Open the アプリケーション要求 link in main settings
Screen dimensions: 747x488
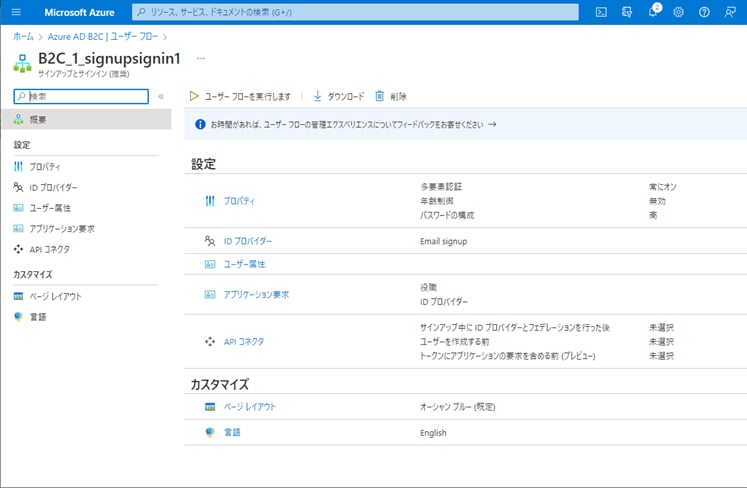256,295
